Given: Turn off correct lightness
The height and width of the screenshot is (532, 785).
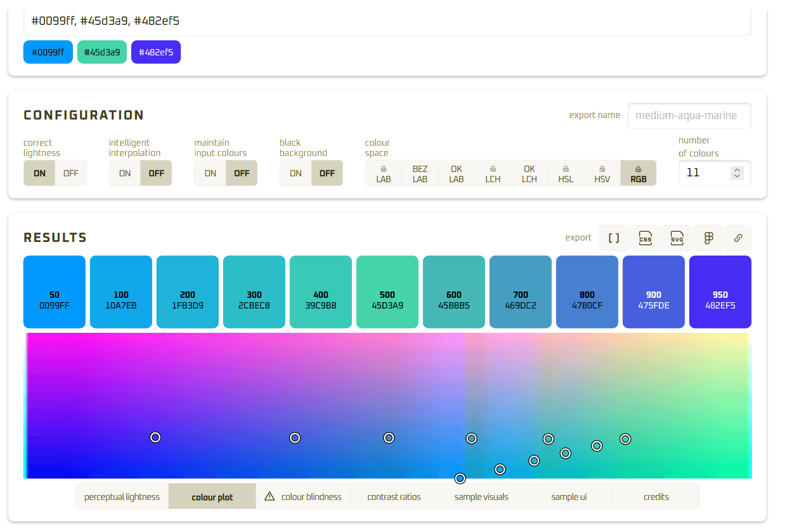Looking at the screenshot, I should pyautogui.click(x=71, y=173).
